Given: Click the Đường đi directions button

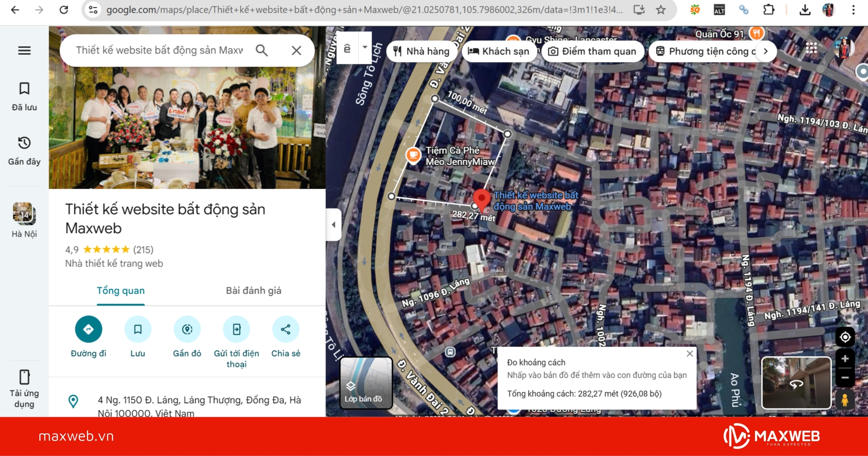Looking at the screenshot, I should [x=88, y=337].
